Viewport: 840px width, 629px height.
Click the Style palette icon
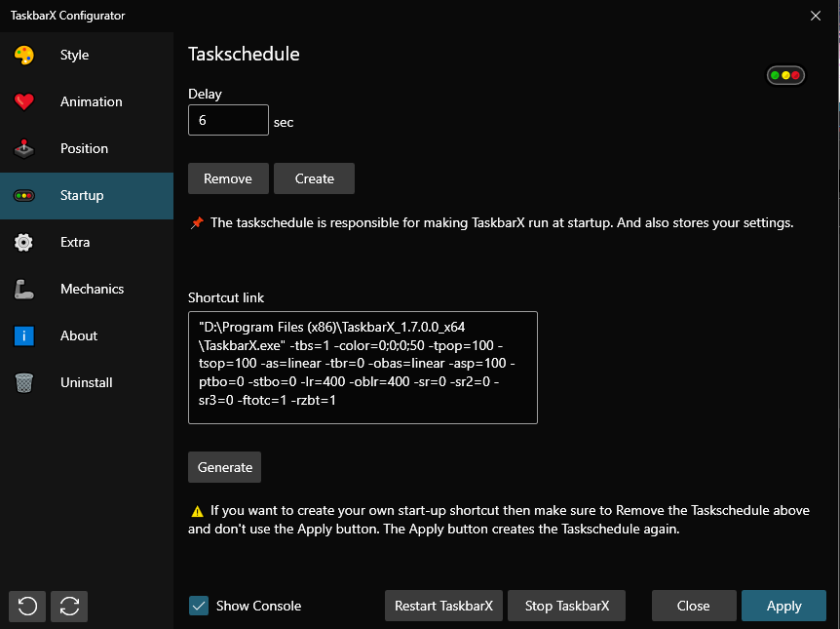coord(24,55)
